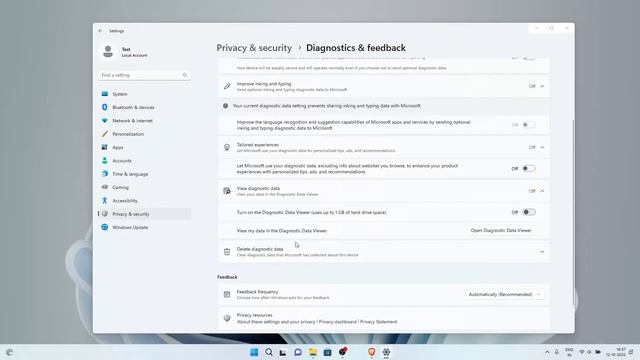Click the weather widget icon at taskbar left
640x360 pixels.
coord(9,352)
